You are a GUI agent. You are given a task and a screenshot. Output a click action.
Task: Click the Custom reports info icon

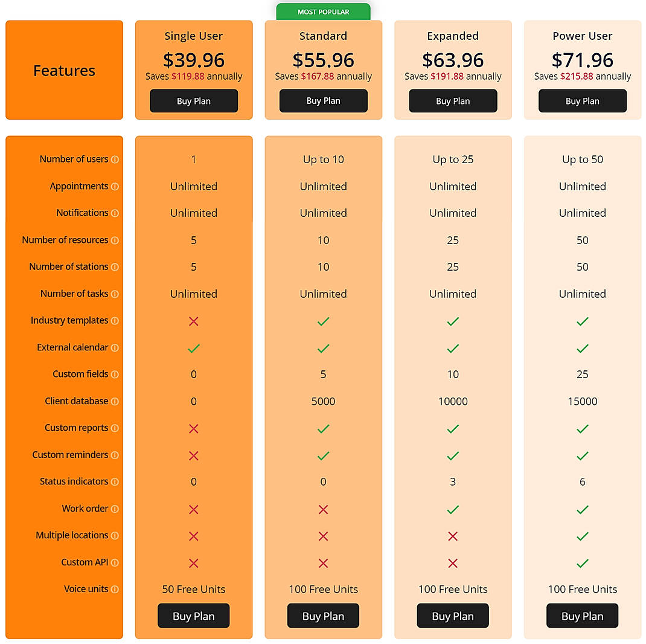coord(116,428)
